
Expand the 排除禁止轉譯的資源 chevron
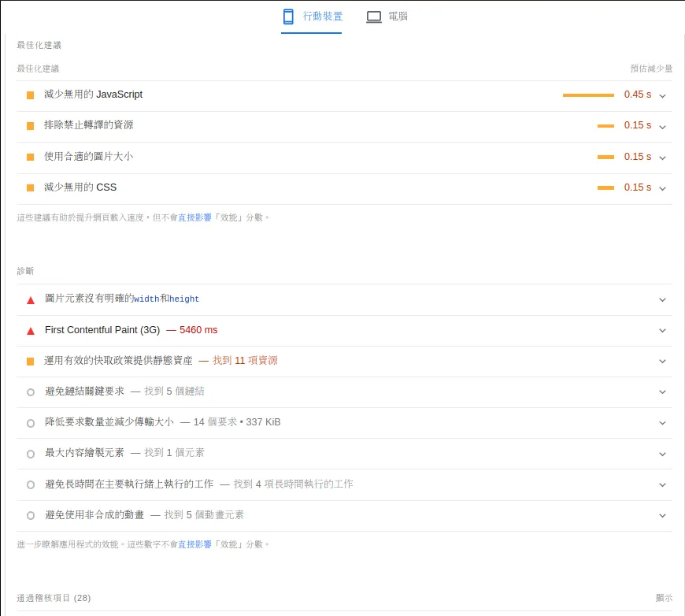click(662, 126)
